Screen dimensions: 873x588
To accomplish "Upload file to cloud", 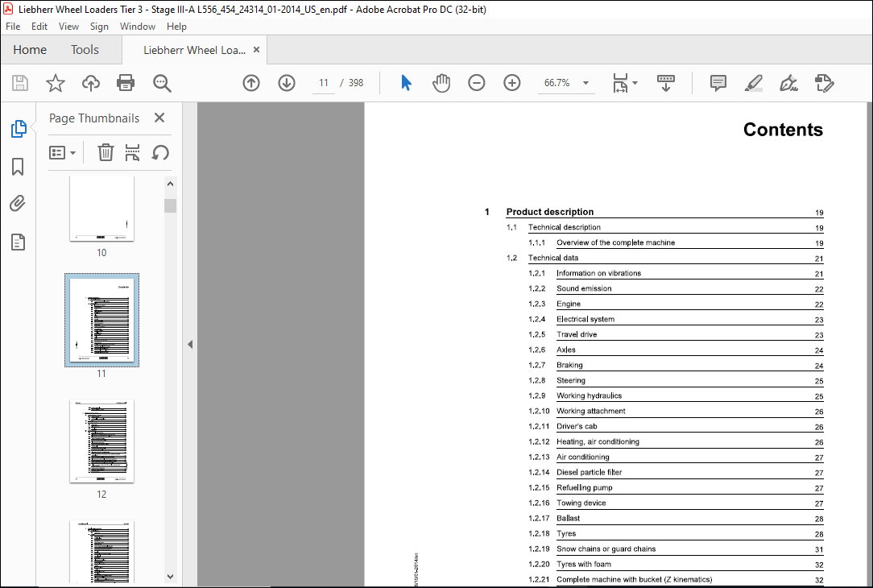I will (91, 83).
